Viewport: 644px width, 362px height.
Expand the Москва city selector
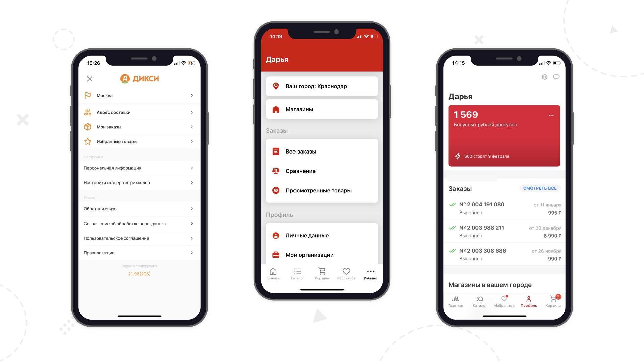pyautogui.click(x=139, y=96)
